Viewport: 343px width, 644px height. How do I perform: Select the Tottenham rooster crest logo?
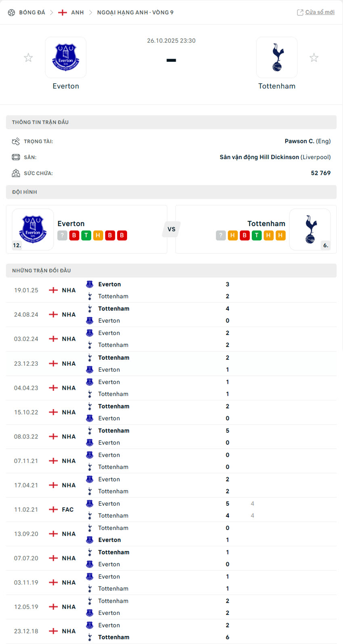coord(277,57)
